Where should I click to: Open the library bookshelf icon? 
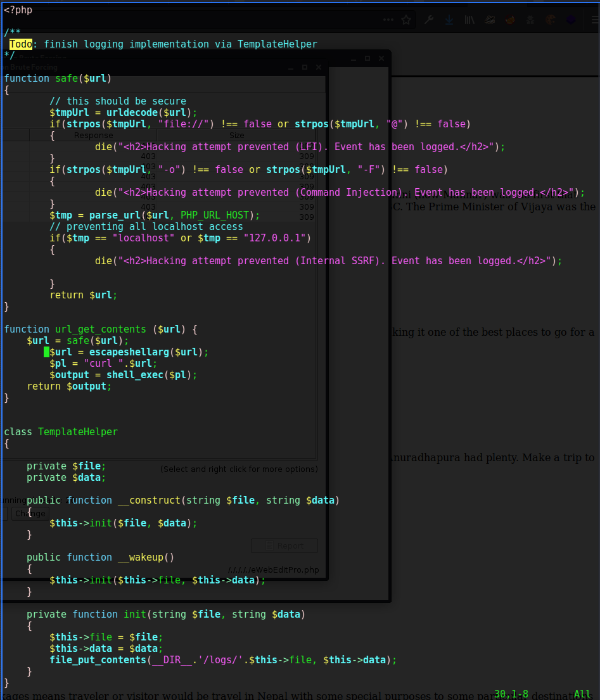(469, 20)
